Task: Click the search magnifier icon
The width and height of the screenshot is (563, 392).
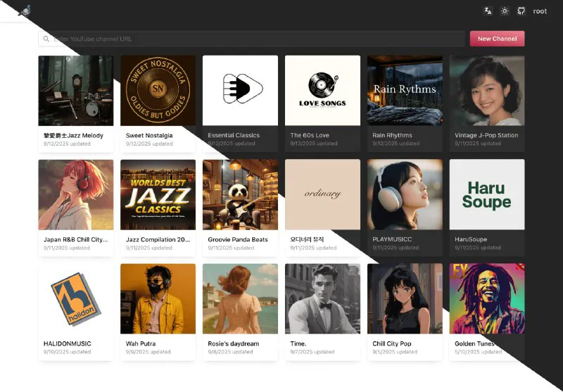Action: tap(46, 39)
